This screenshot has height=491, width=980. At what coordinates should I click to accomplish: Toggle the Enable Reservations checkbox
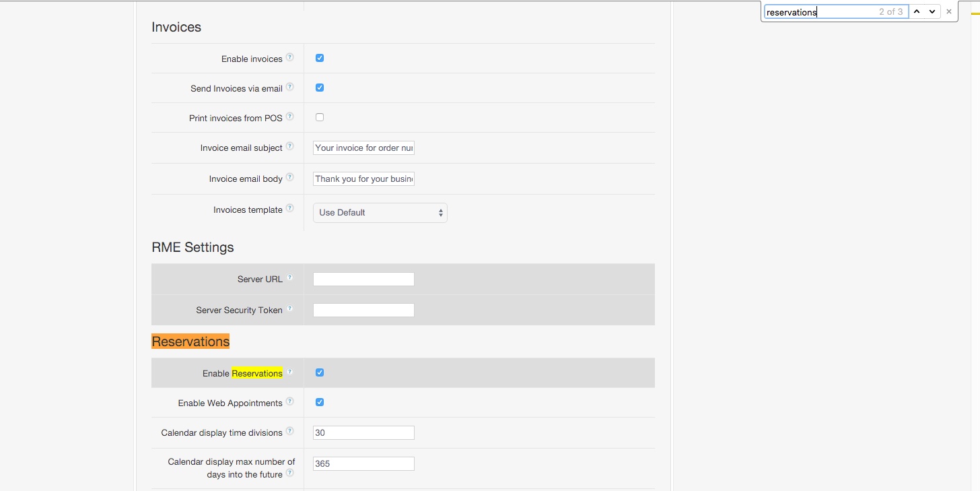(320, 372)
